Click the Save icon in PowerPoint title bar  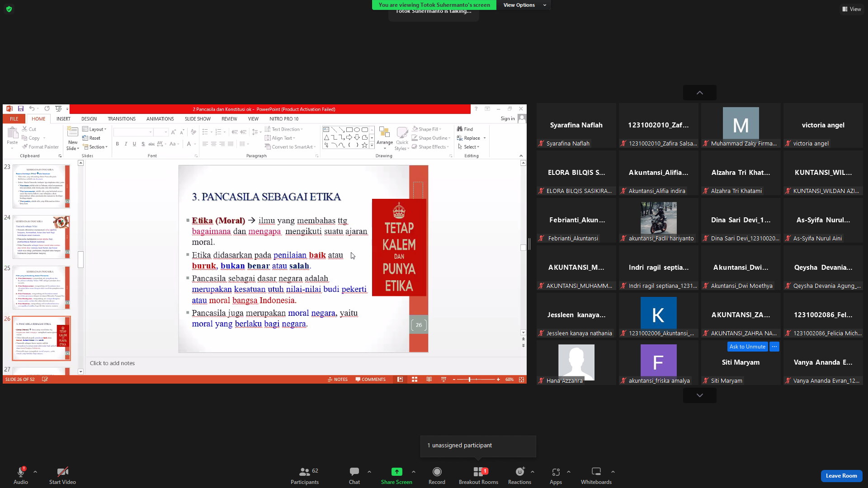coord(21,109)
